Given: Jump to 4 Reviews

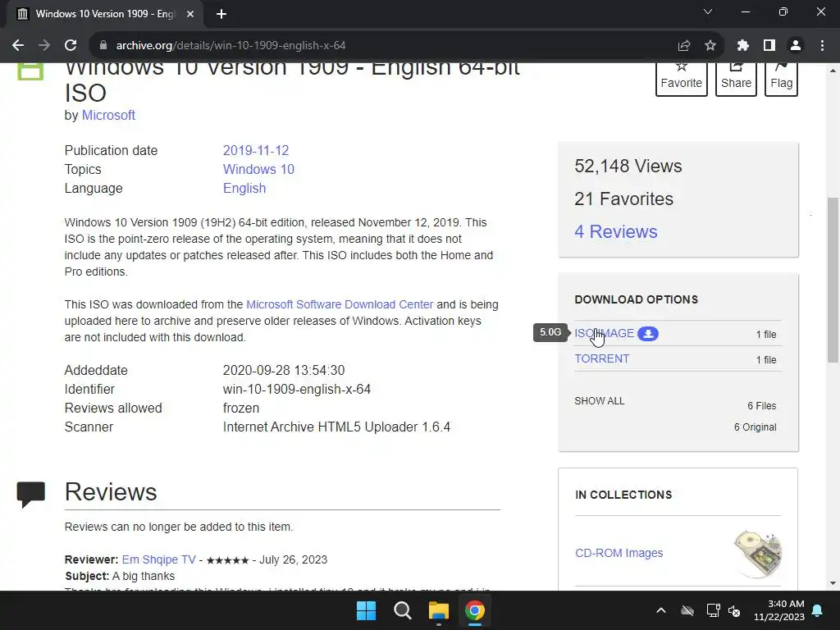Looking at the screenshot, I should tap(615, 231).
